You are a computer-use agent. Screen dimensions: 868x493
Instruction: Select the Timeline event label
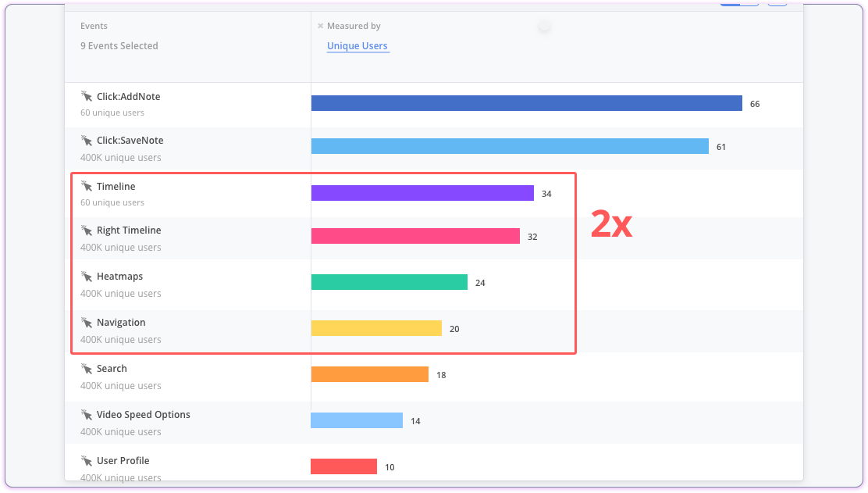click(x=116, y=187)
